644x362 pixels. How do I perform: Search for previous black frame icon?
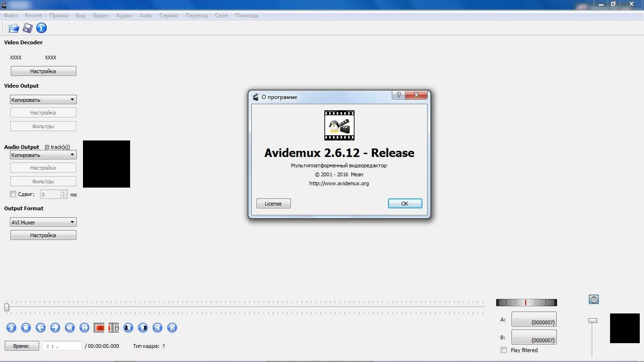click(128, 328)
